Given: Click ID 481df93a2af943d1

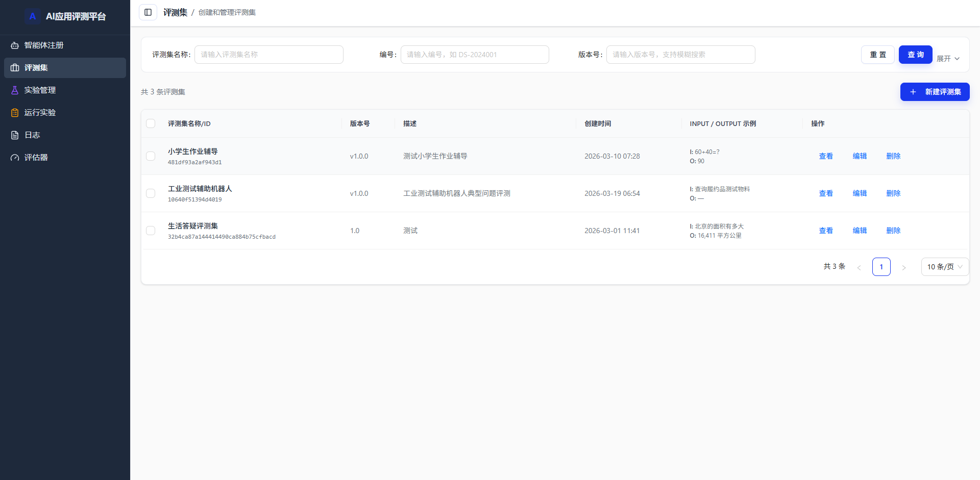Looking at the screenshot, I should click(195, 163).
